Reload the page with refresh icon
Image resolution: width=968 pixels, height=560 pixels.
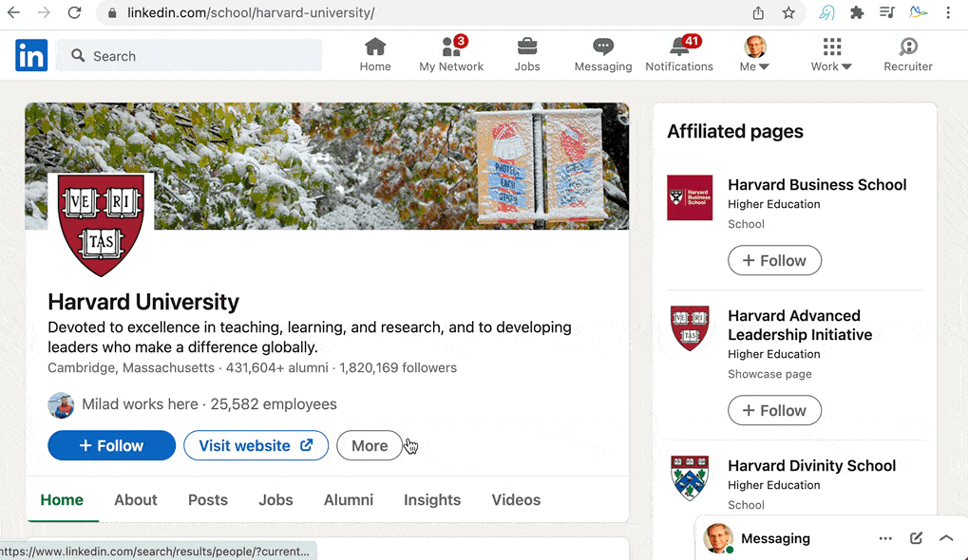click(75, 12)
